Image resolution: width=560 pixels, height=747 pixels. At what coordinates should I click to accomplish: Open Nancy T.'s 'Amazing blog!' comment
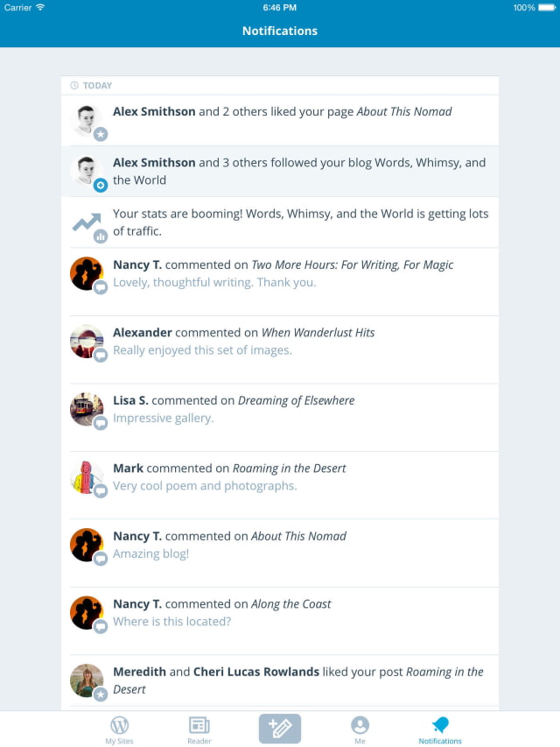click(297, 545)
